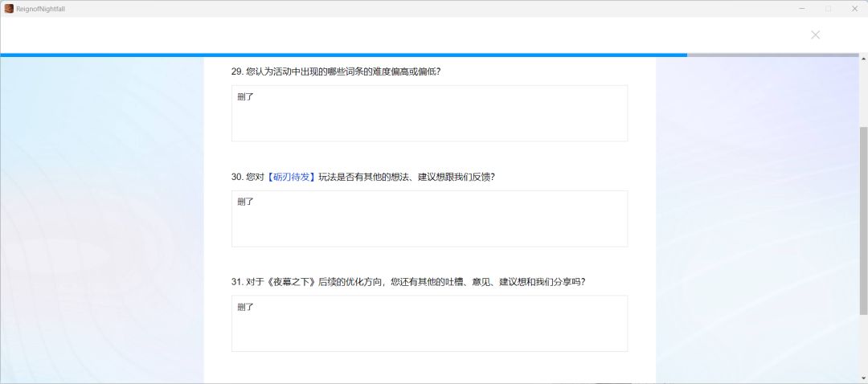
Task: Click the ReignofNightfall window title text
Action: tap(40, 10)
